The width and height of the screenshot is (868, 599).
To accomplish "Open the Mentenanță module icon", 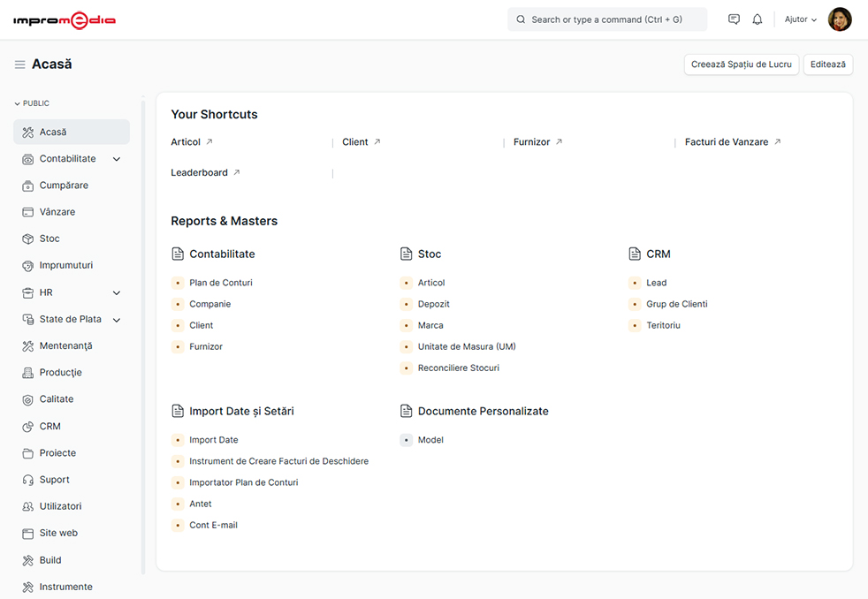I will (27, 345).
